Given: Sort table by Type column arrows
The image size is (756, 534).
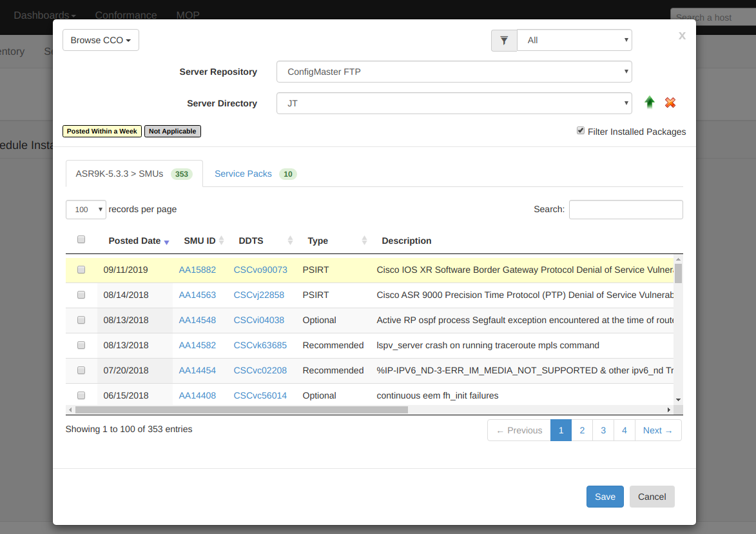Looking at the screenshot, I should [x=364, y=240].
